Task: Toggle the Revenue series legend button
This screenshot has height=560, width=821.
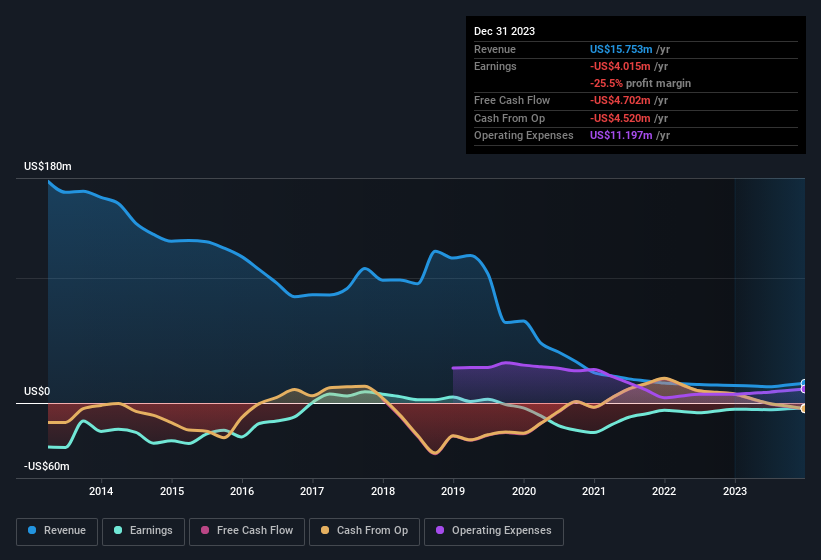Action: coord(57,531)
